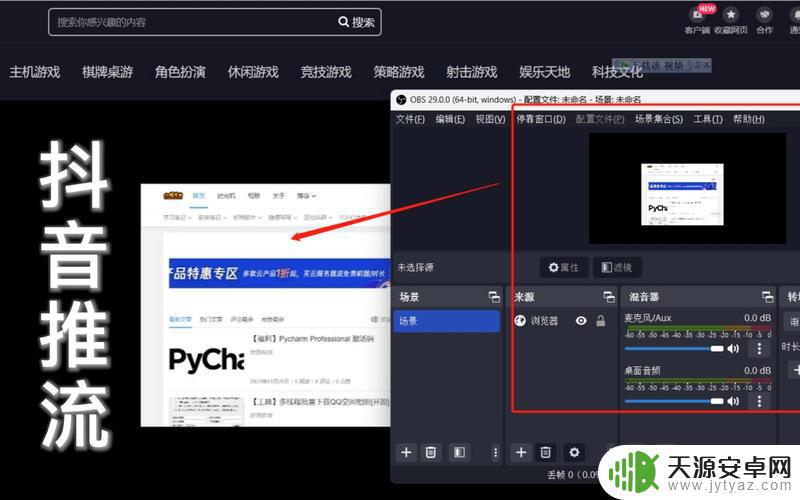Click the 属性 properties button
The image size is (800, 500).
click(564, 267)
